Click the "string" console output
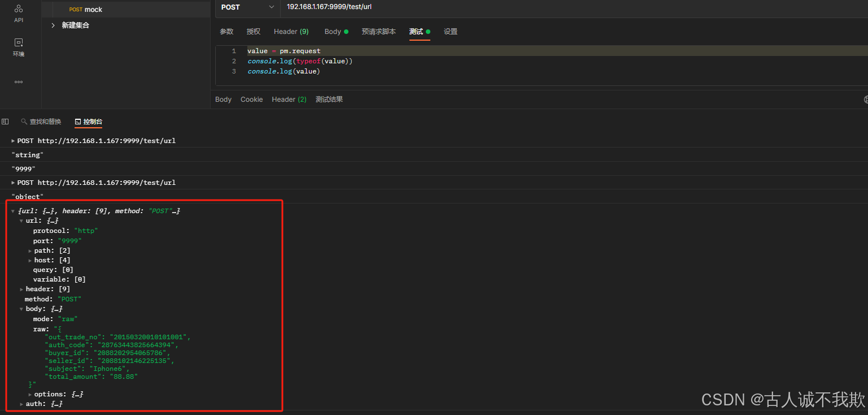 pyautogui.click(x=28, y=155)
